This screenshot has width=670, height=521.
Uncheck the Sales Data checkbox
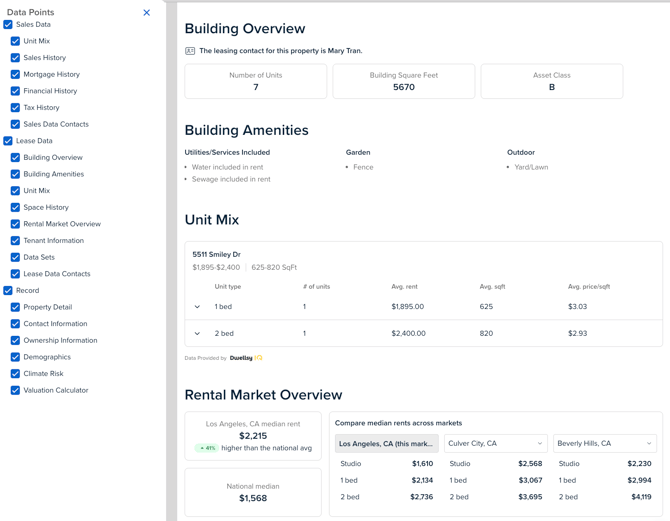(x=8, y=24)
